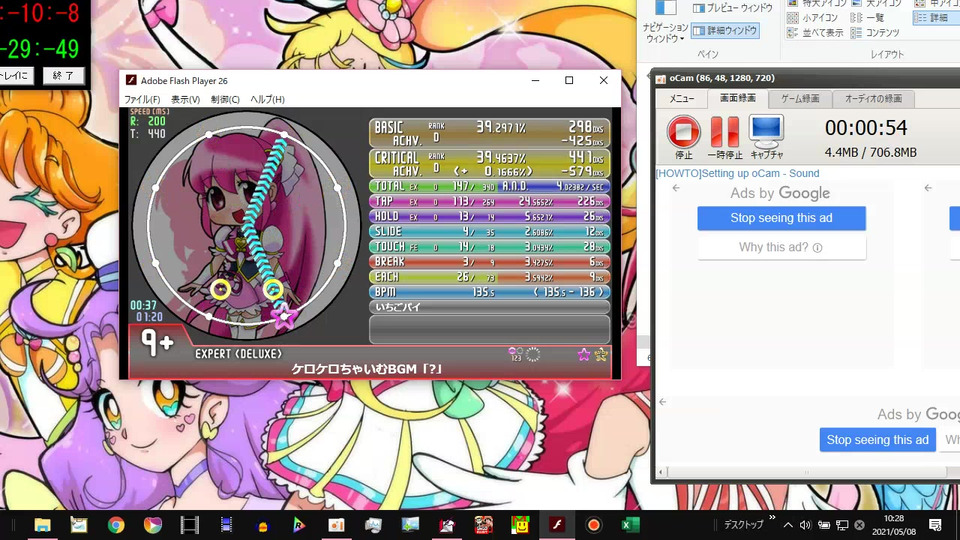
Task: Open the HOWTO Setting up oCam Sound link
Action: coord(737,173)
